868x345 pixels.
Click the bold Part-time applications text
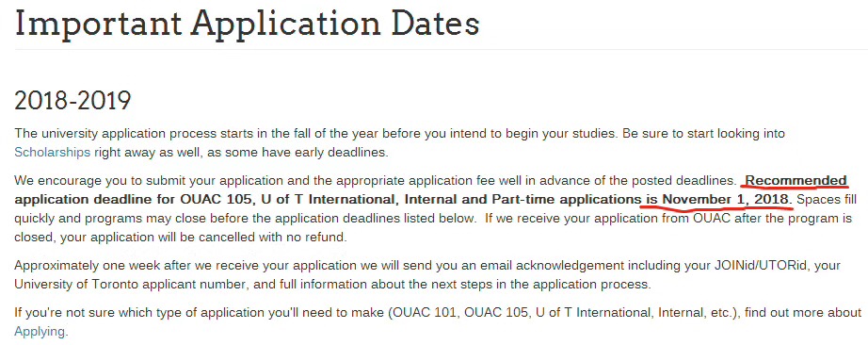click(565, 199)
